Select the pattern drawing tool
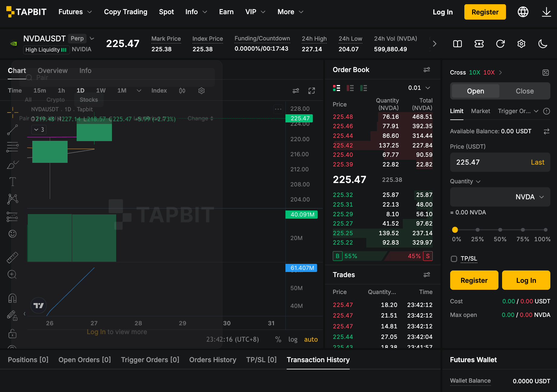This screenshot has width=557, height=392. point(13,199)
